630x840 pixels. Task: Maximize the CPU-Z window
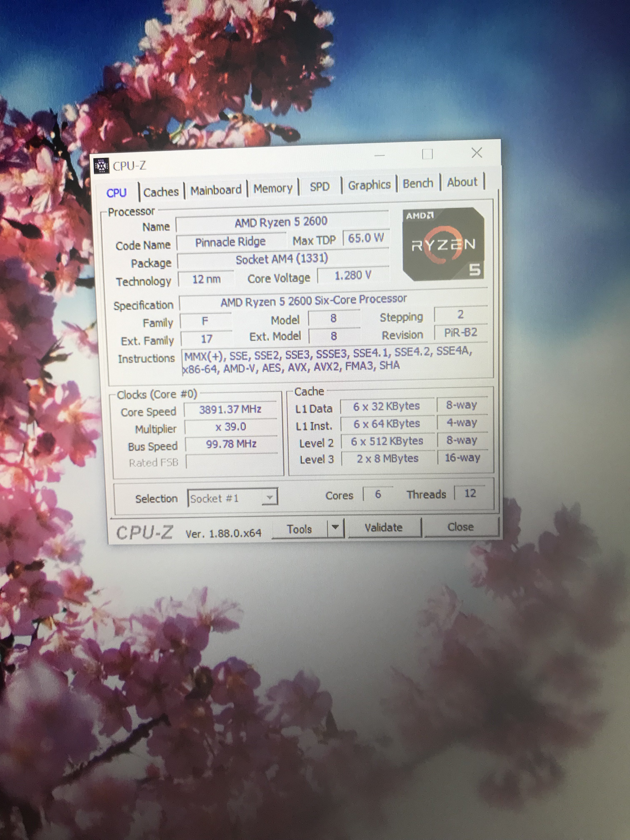coord(427,154)
